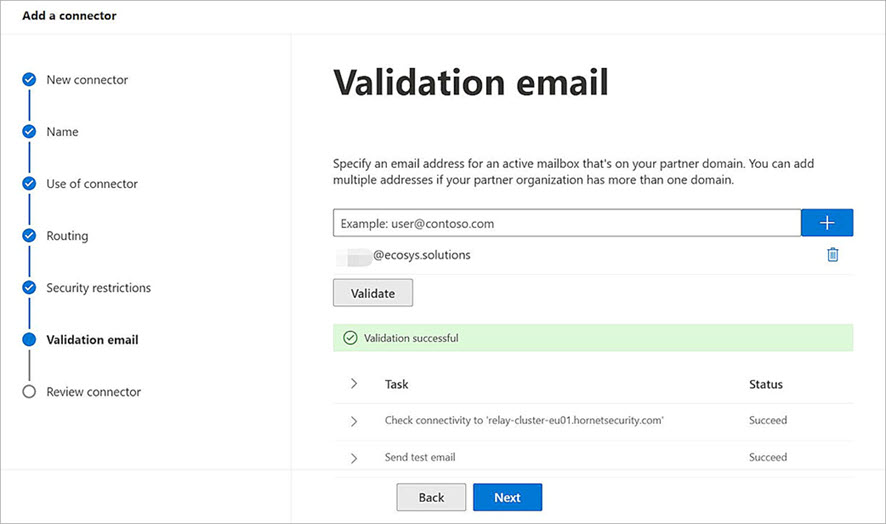Delete the ecosys.solutions email with trash icon
886x524 pixels.
coord(832,255)
